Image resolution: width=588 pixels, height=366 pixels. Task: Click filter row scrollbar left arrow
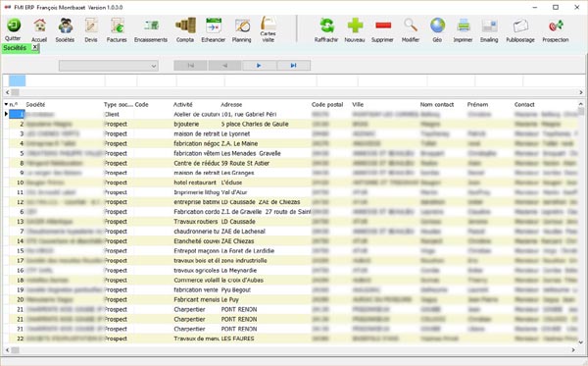pos(7,92)
